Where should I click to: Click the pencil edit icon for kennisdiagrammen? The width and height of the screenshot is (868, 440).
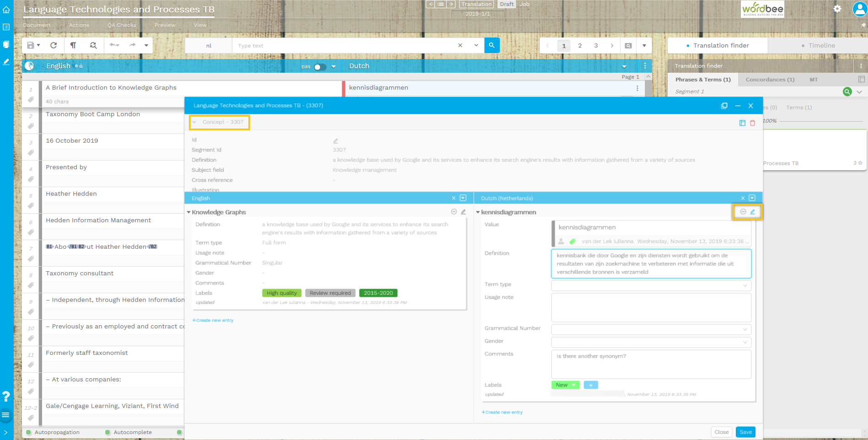pyautogui.click(x=752, y=212)
